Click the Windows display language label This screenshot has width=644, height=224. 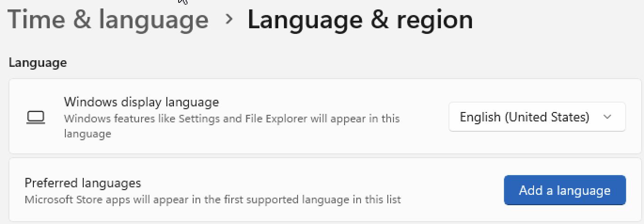click(141, 102)
